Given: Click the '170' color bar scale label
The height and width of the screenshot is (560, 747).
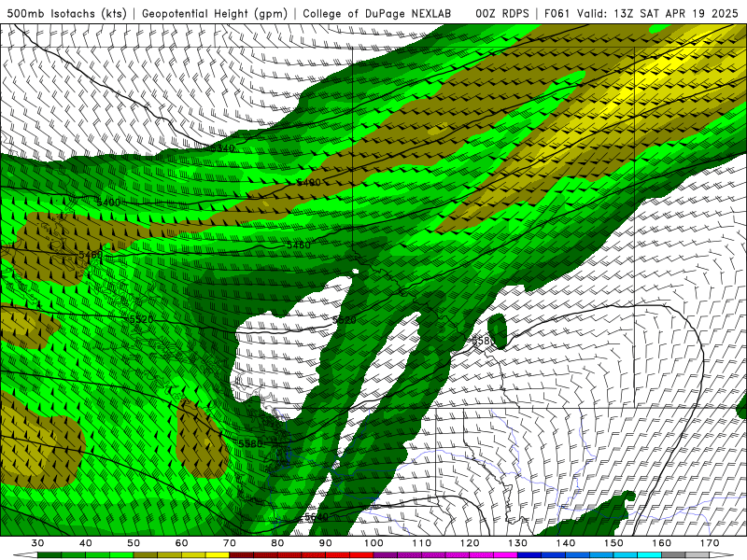Looking at the screenshot, I should 710,543.
